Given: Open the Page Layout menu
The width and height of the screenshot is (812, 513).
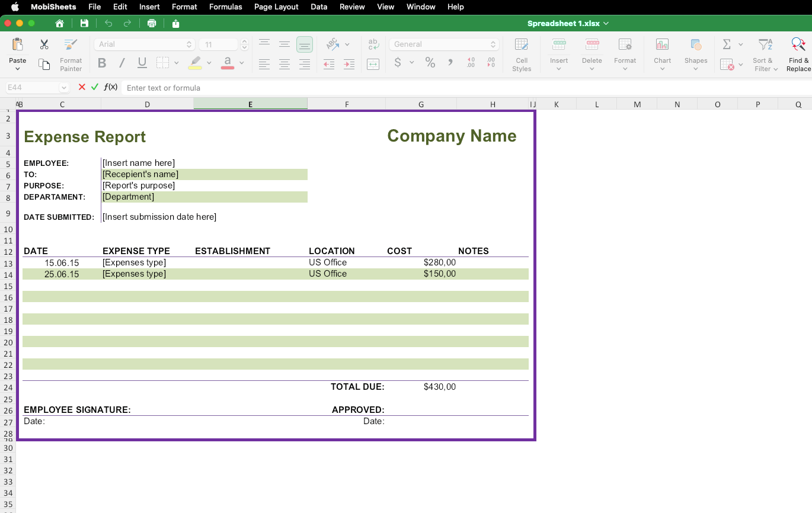Looking at the screenshot, I should 276,7.
